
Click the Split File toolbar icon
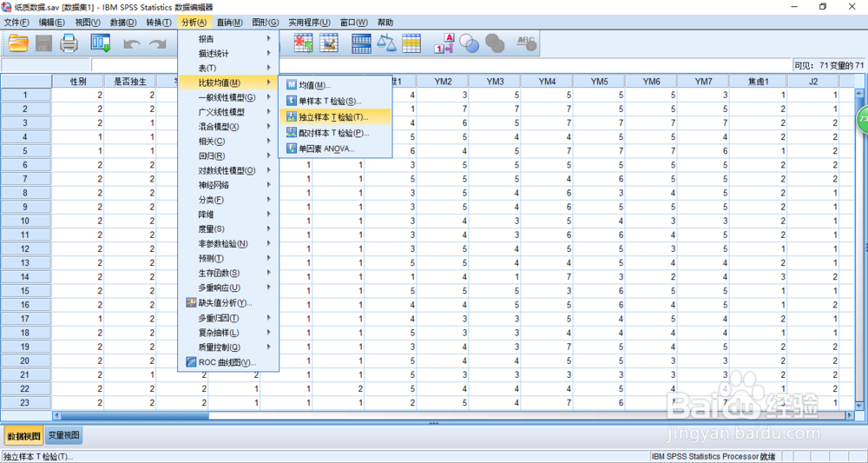point(361,43)
